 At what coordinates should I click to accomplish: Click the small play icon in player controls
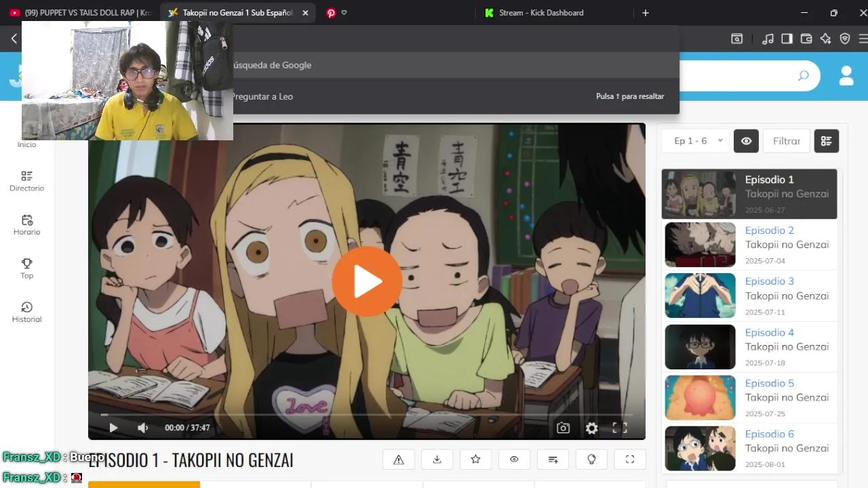[113, 428]
